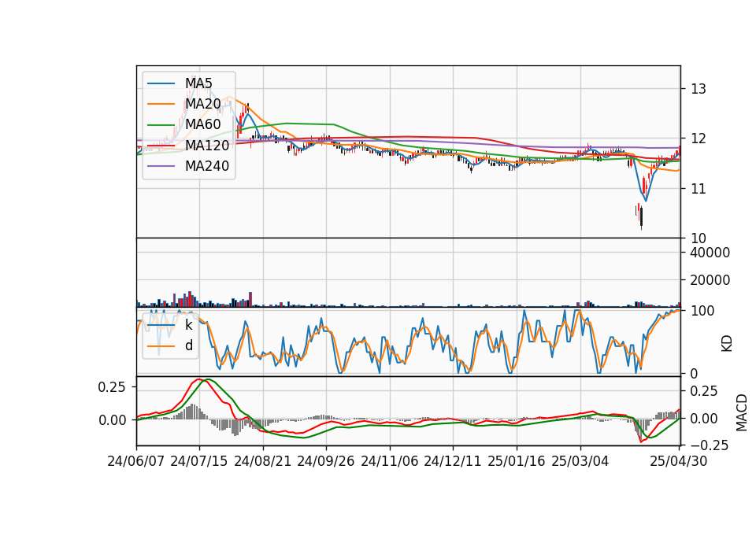Click the 'd' legend label in KD panel
Viewport: 756px width, 543px height.
pos(189,345)
